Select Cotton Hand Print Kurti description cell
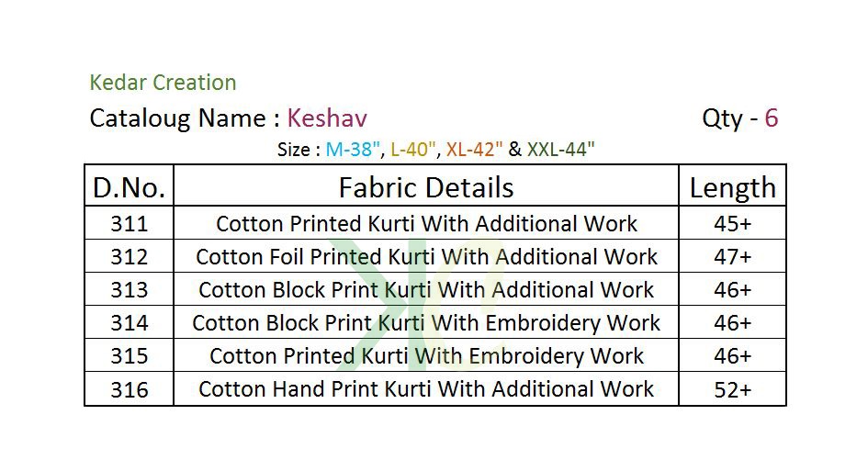 click(425, 389)
